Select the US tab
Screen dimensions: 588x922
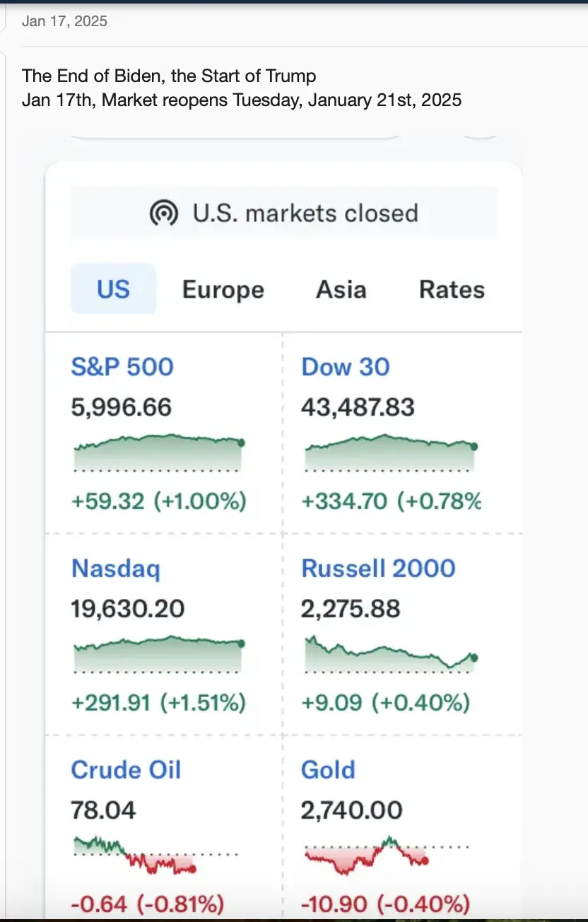point(113,289)
